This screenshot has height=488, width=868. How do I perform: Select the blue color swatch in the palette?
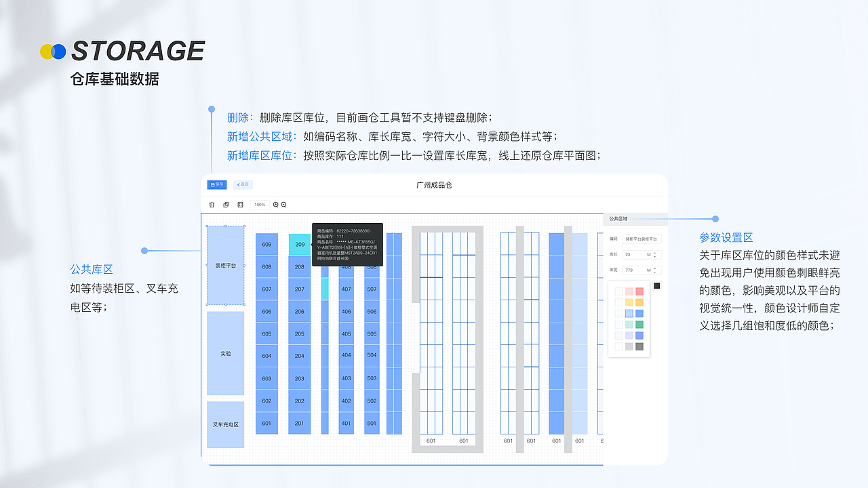(x=629, y=313)
